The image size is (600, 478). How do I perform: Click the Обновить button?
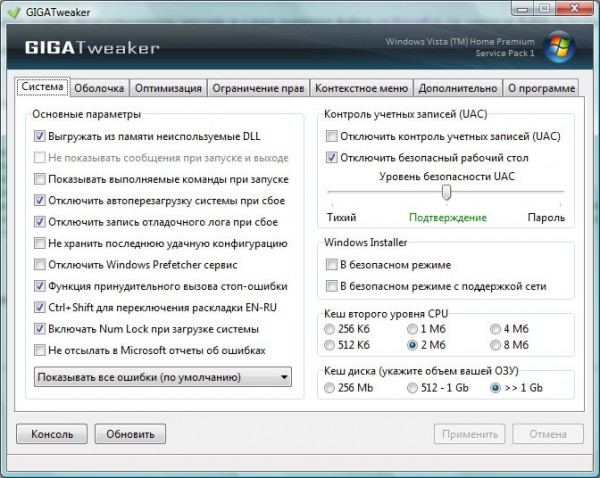click(130, 434)
